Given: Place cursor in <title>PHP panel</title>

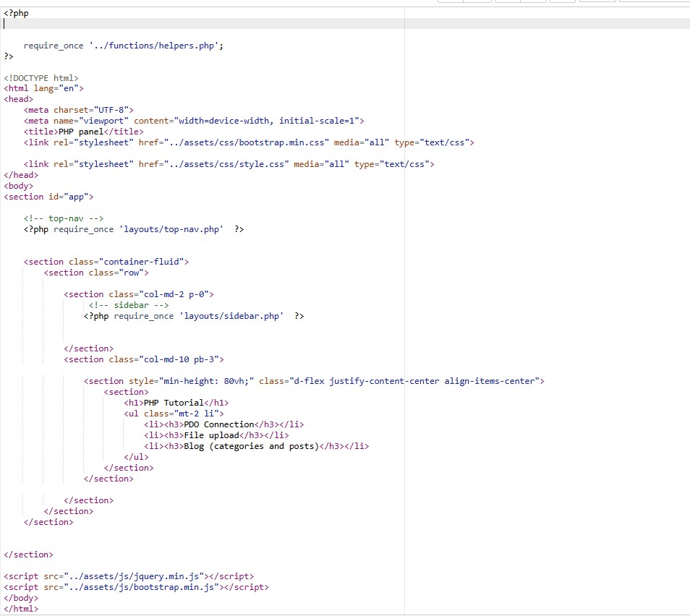Looking at the screenshot, I should (x=83, y=132).
